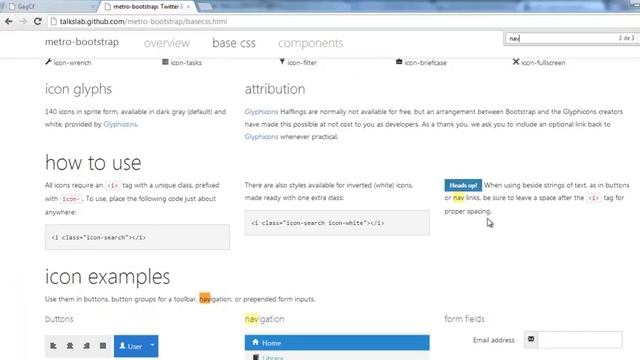Viewport: 640px width, 360px height.
Task: Click the justify toolbar button
Action: pyautogui.click(x=103, y=346)
